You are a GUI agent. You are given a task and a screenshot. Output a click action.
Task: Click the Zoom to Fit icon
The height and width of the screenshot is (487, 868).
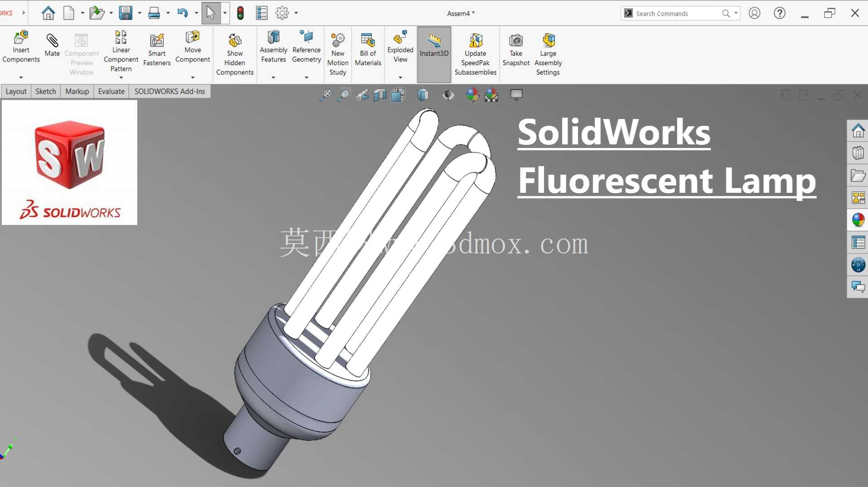click(325, 95)
